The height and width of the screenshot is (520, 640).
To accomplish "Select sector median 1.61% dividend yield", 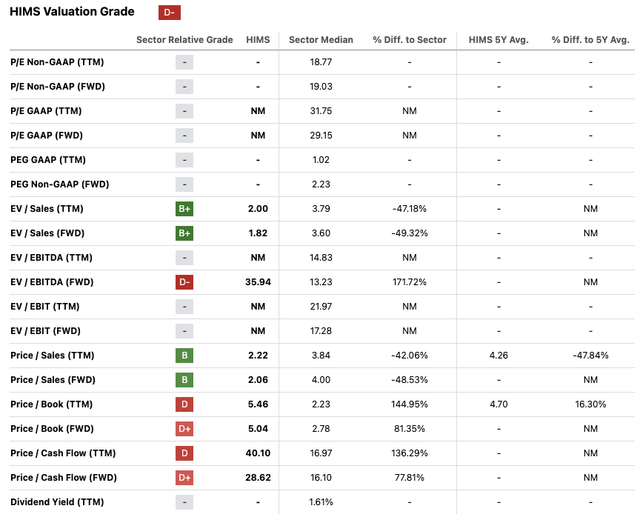I will coord(321,502).
